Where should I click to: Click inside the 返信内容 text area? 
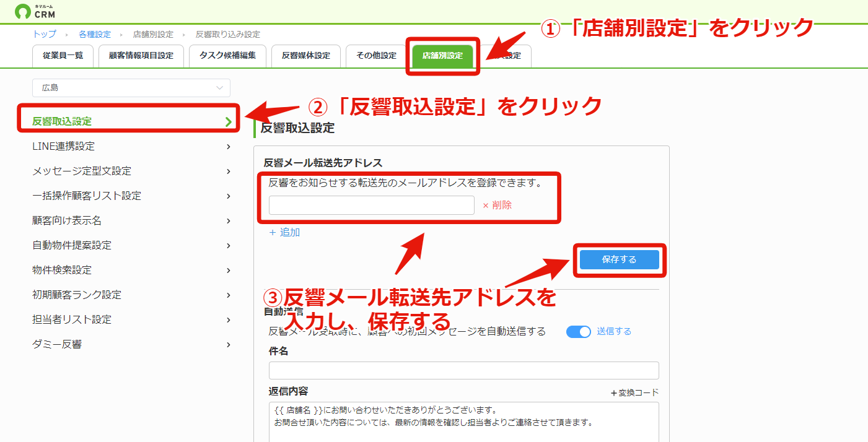point(464,422)
